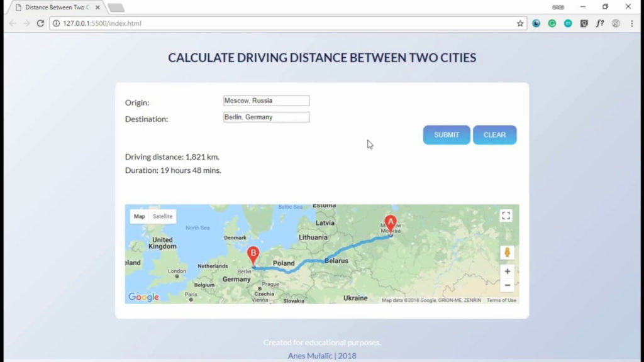Viewport: 644px width, 362px height.
Task: Click the London city dot on map
Action: point(177,277)
